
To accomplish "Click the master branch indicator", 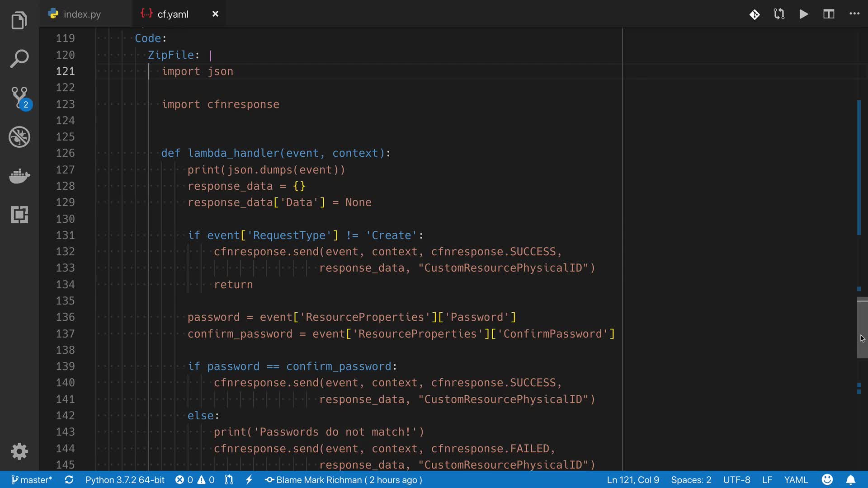I will pyautogui.click(x=32, y=480).
